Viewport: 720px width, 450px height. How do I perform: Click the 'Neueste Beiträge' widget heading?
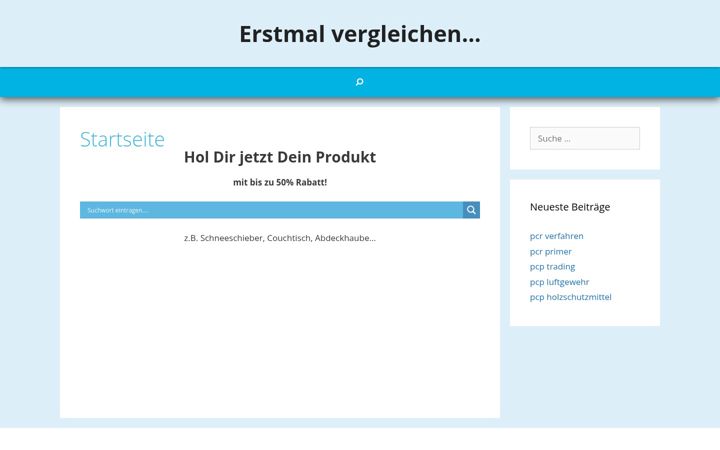coord(570,207)
